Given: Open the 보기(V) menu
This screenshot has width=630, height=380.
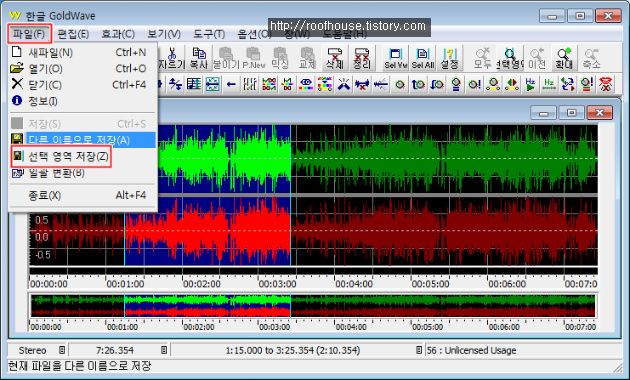Looking at the screenshot, I should (x=164, y=34).
